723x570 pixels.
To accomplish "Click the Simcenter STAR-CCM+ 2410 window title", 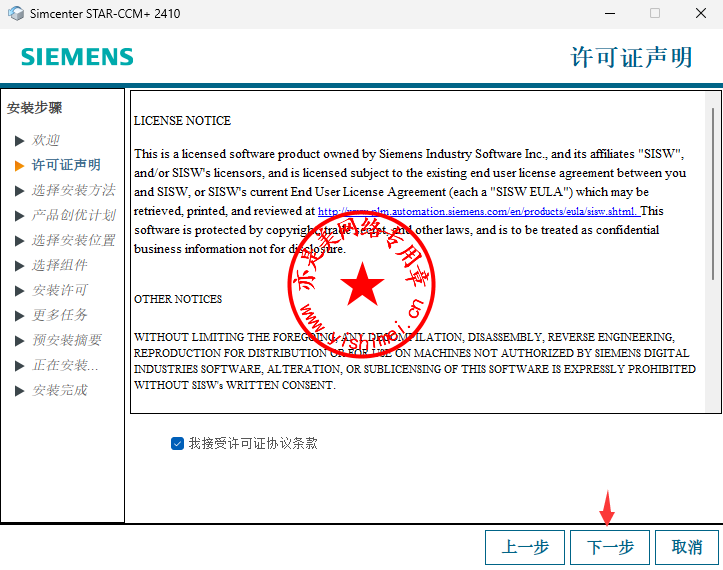I will 105,14.
